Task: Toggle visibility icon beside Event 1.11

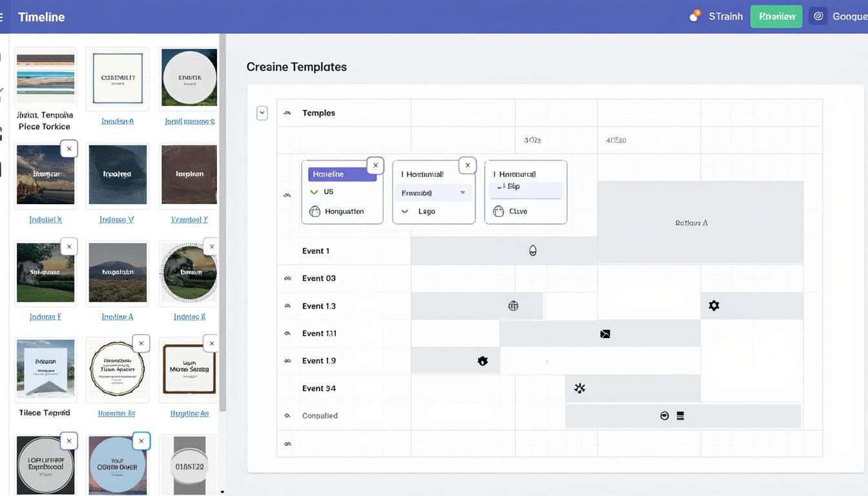Action: tap(287, 334)
